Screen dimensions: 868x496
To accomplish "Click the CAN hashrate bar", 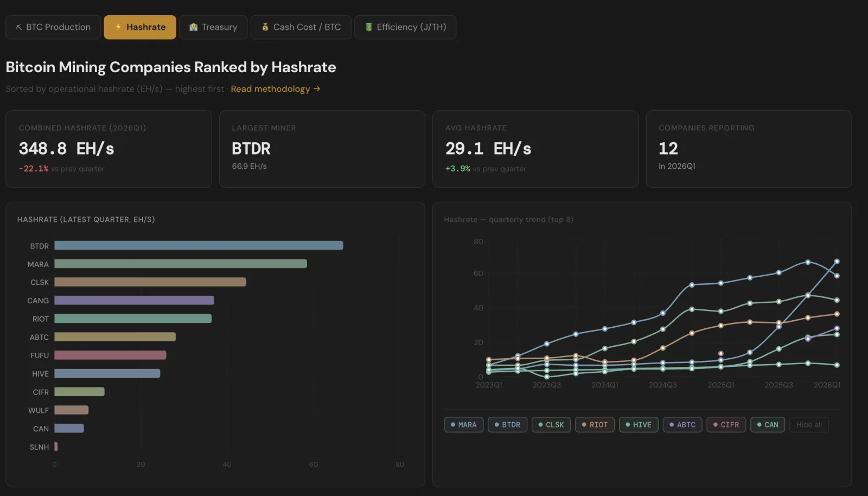I will (69, 428).
